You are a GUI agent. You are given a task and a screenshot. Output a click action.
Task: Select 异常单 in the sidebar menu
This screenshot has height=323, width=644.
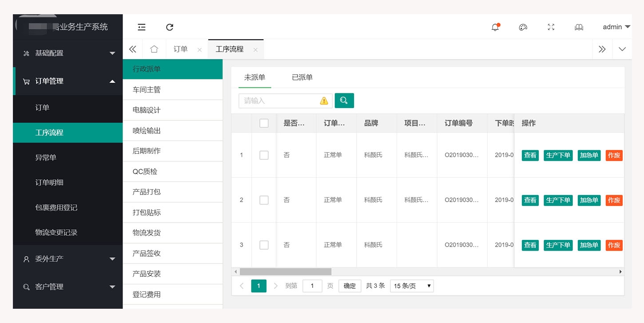46,158
